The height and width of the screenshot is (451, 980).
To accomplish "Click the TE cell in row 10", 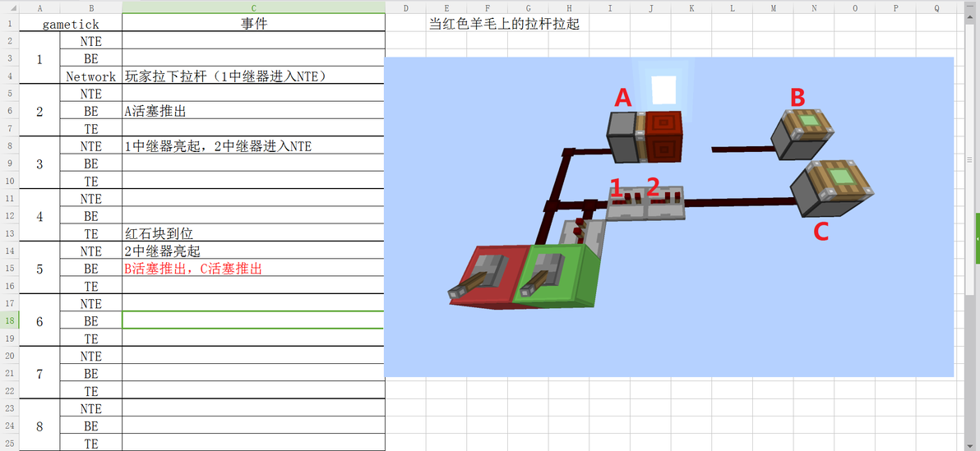I will tap(91, 182).
